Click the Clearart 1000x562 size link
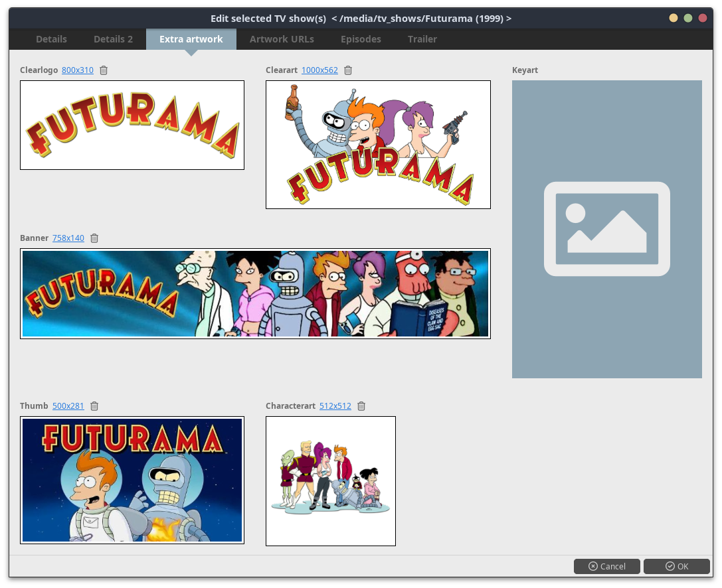The width and height of the screenshot is (722, 588). 319,70
